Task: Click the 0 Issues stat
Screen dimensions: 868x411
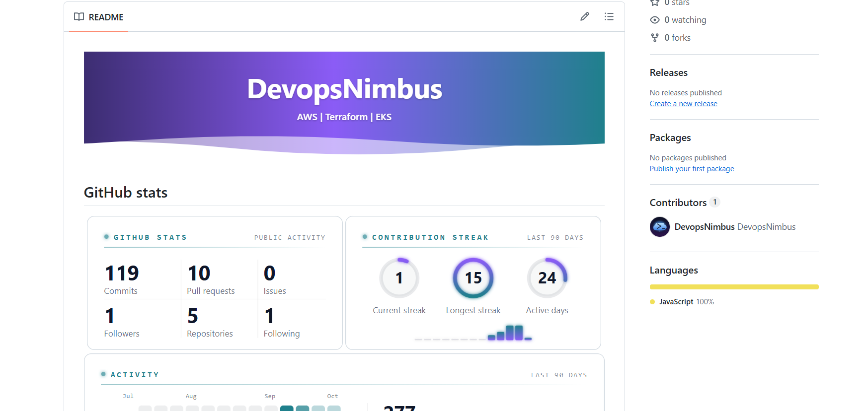Action: point(275,279)
